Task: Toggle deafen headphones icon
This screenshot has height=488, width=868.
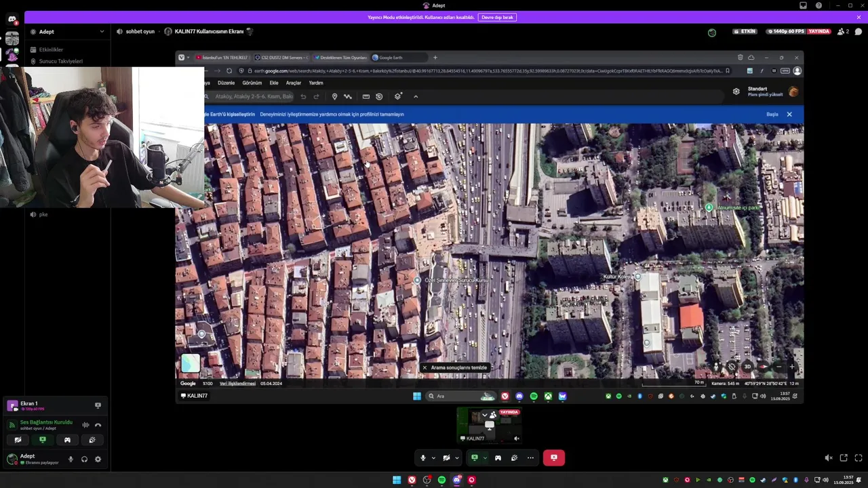Action: 84,459
